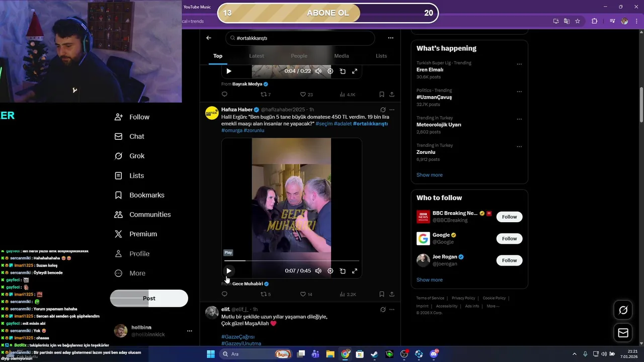644x362 pixels.
Task: Enter fullscreen on Bayrak Medya video
Action: click(355, 71)
